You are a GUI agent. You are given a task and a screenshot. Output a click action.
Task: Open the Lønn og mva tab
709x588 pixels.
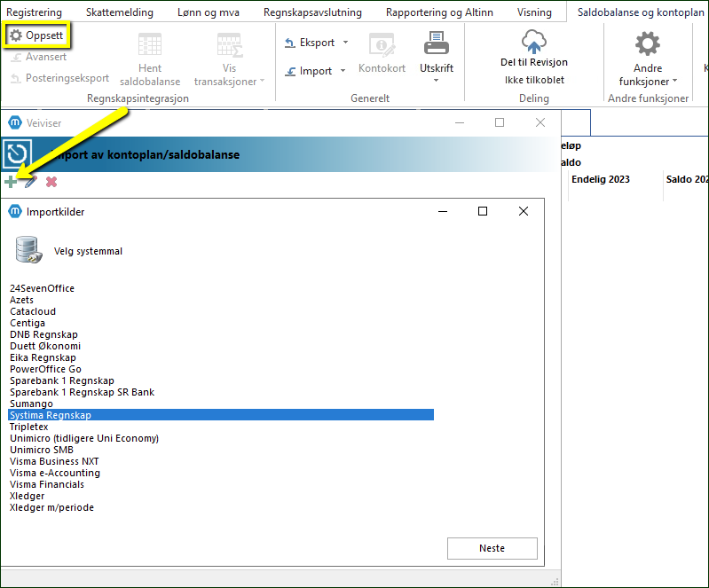coord(209,12)
